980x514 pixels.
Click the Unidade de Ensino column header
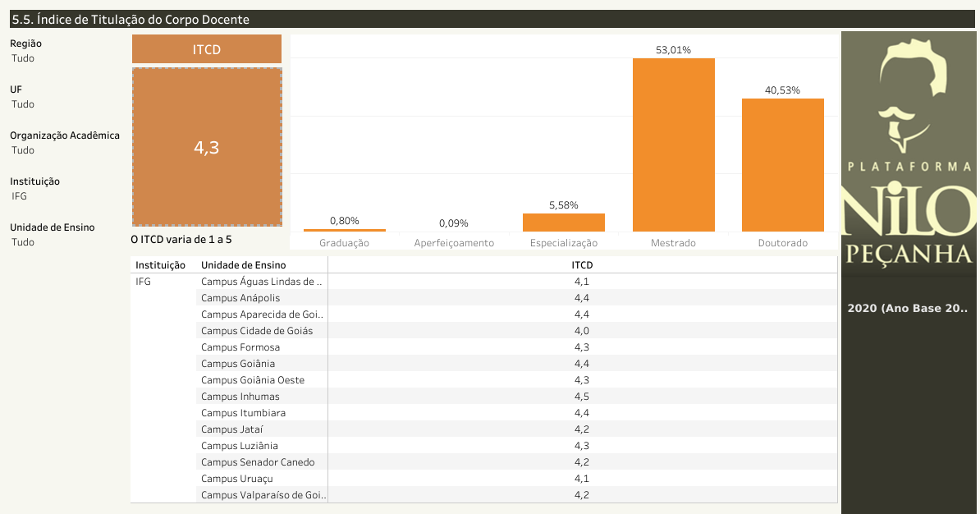tap(243, 265)
